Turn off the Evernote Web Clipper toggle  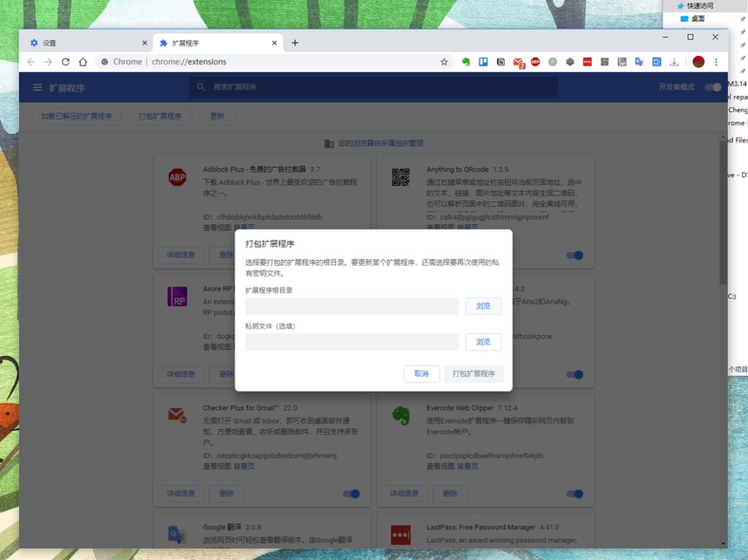(x=574, y=494)
